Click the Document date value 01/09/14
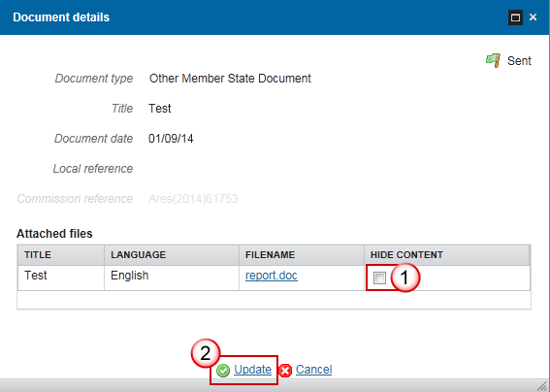This screenshot has height=392, width=550. pos(171,139)
